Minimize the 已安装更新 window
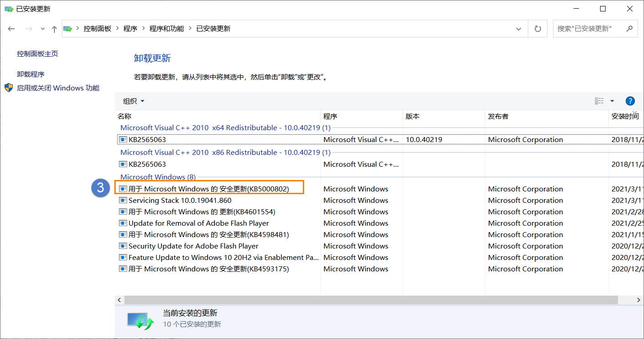The image size is (644, 339). [x=576, y=9]
